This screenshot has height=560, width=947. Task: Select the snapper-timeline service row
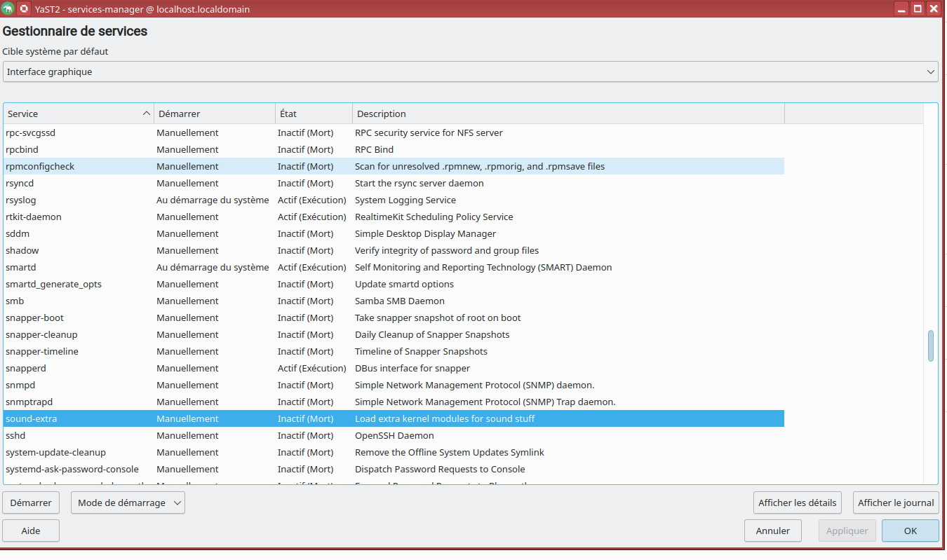pos(394,351)
